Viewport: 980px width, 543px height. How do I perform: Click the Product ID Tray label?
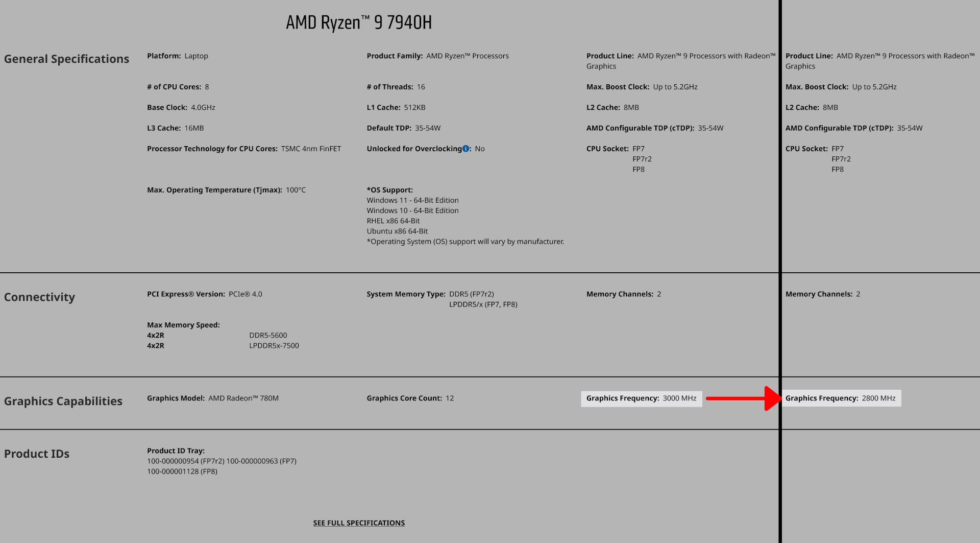pyautogui.click(x=176, y=451)
